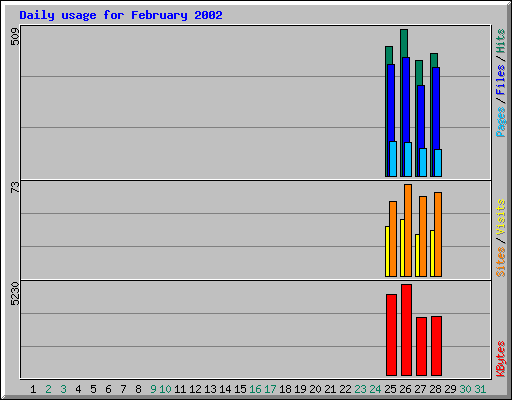Viewport: 512px width, 400px height.
Task: Click green weekend day number 9
Action: click(153, 389)
